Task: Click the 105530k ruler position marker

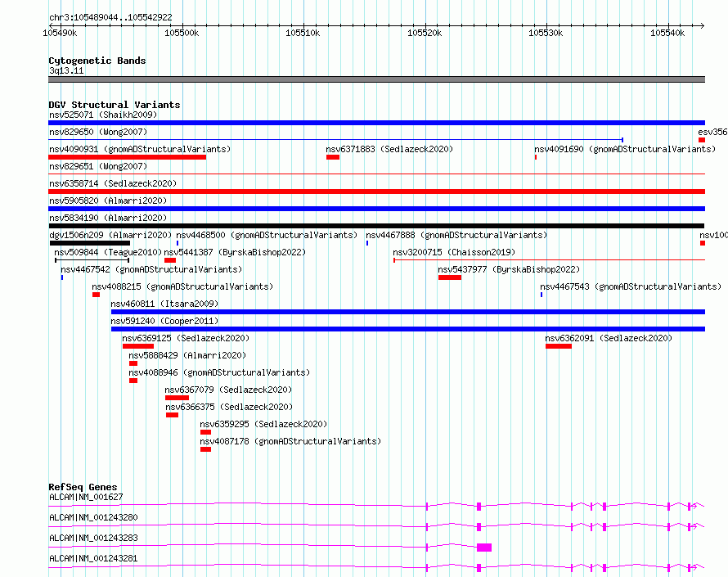Action: (x=546, y=33)
